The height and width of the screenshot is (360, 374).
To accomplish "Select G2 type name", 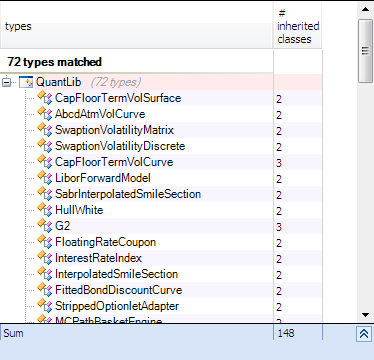I will [x=63, y=226].
